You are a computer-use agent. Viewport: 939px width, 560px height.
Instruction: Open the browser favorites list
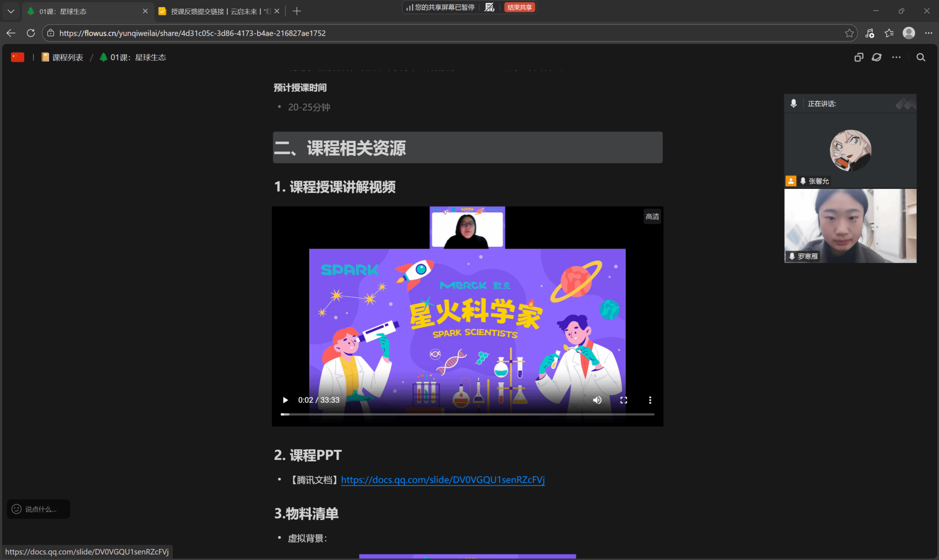coord(889,33)
